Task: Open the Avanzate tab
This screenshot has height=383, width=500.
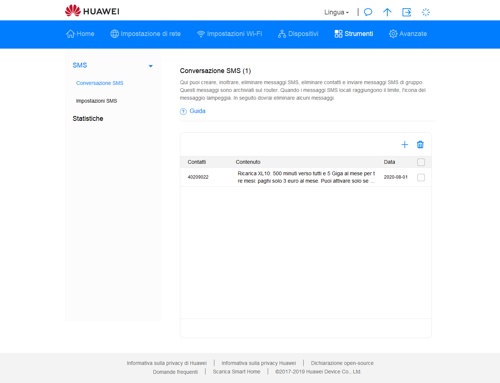Action: click(408, 34)
